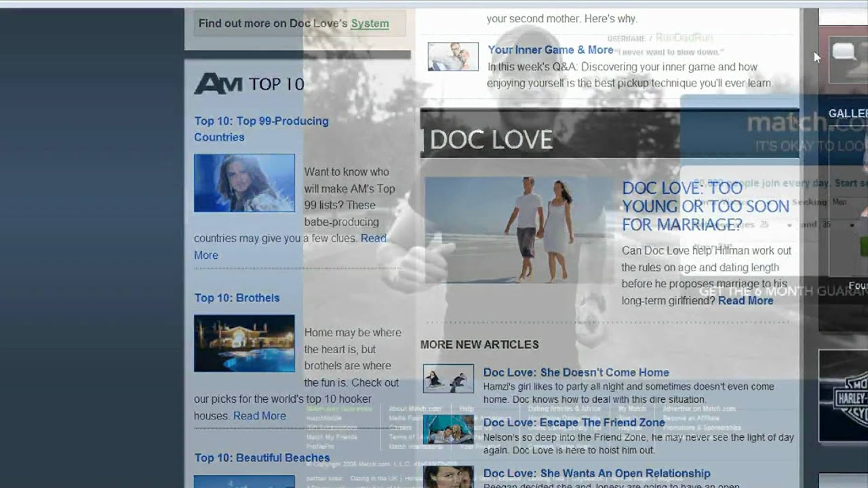Click Read More after long-term girlfriend text
868x488 pixels.
pyautogui.click(x=745, y=300)
